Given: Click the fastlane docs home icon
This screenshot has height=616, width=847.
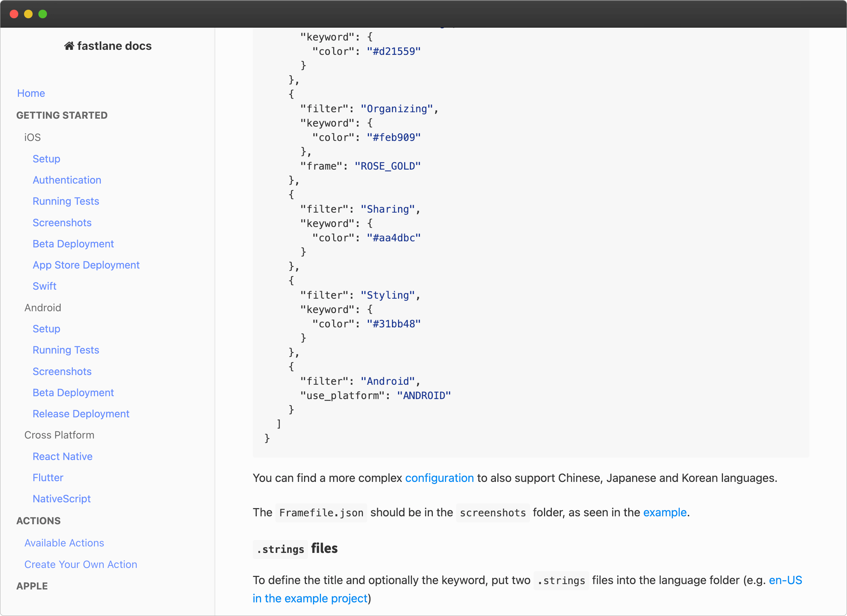Looking at the screenshot, I should [x=69, y=46].
